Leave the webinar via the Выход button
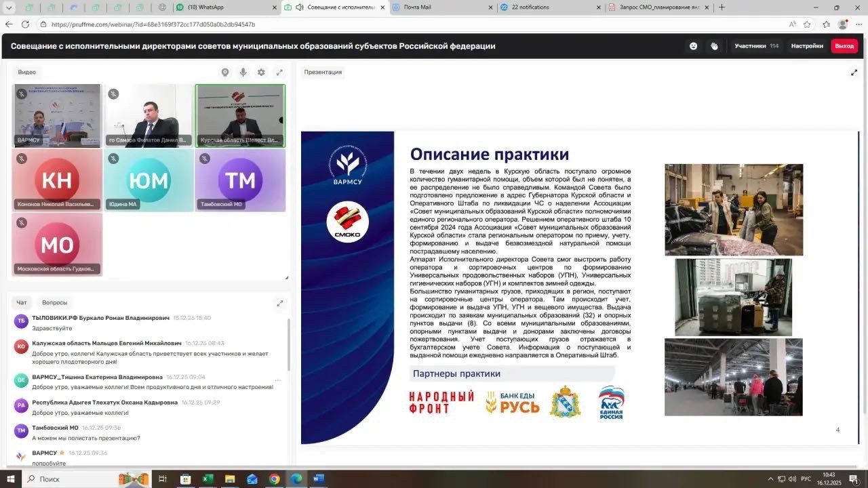Screen dimensions: 868x488 click(844, 45)
